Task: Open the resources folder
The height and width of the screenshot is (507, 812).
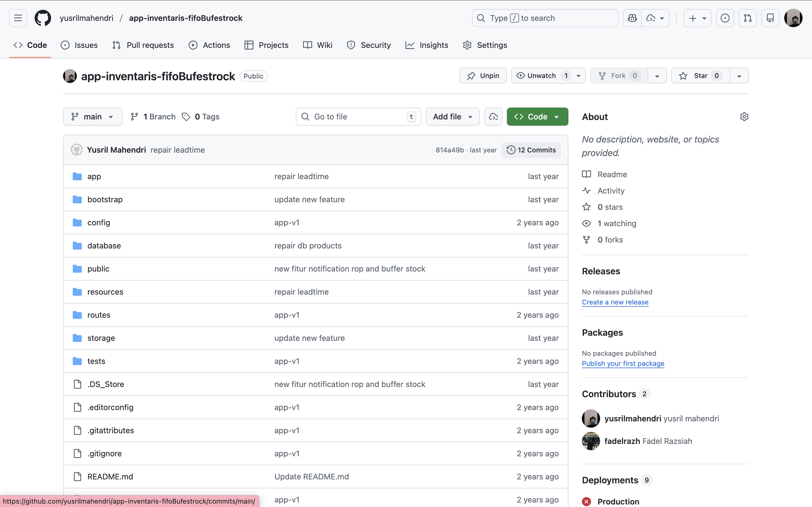Action: click(x=105, y=292)
